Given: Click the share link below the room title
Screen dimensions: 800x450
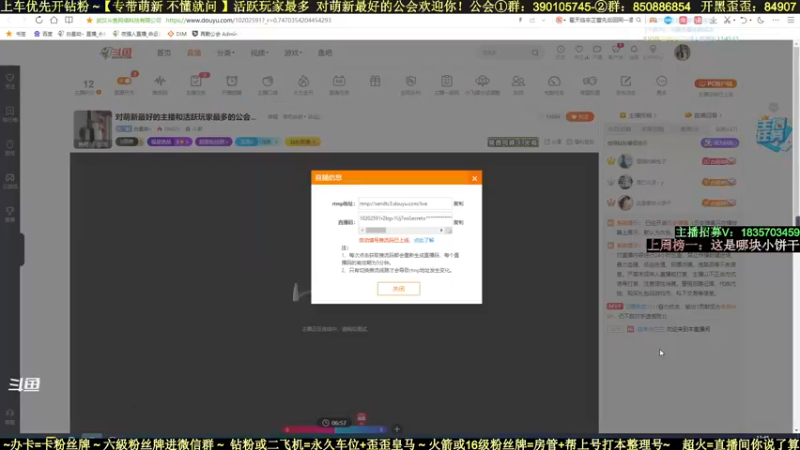Looking at the screenshot, I should tap(553, 142).
